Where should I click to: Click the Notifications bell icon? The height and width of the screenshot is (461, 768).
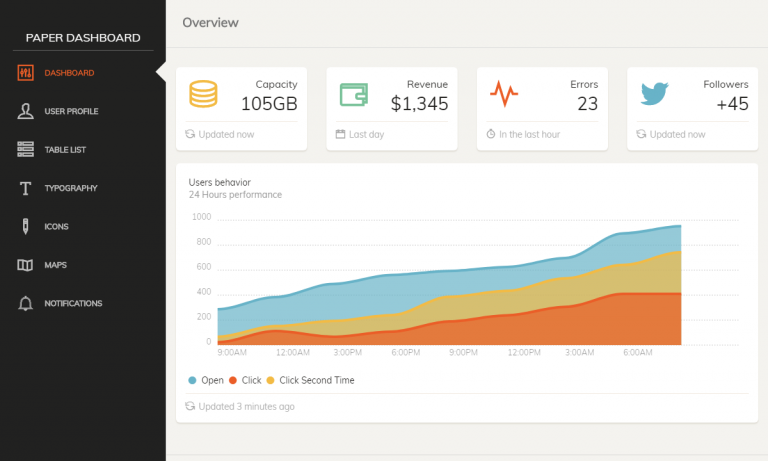coord(25,304)
